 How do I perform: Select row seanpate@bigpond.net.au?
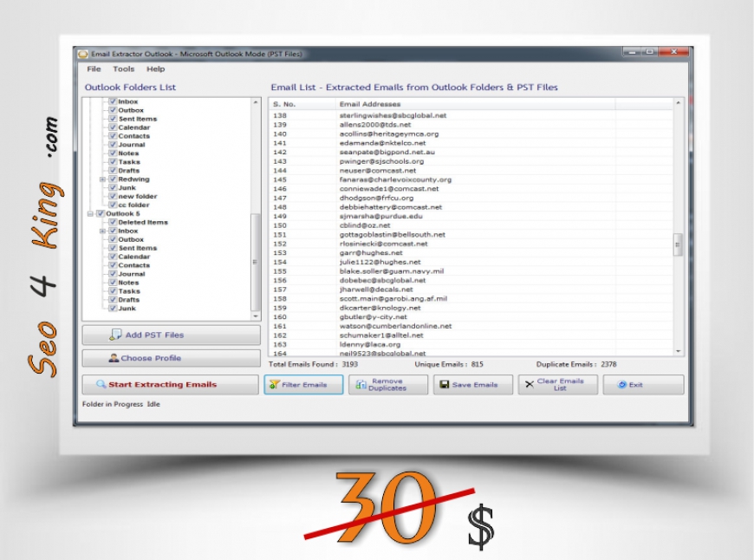(471, 152)
